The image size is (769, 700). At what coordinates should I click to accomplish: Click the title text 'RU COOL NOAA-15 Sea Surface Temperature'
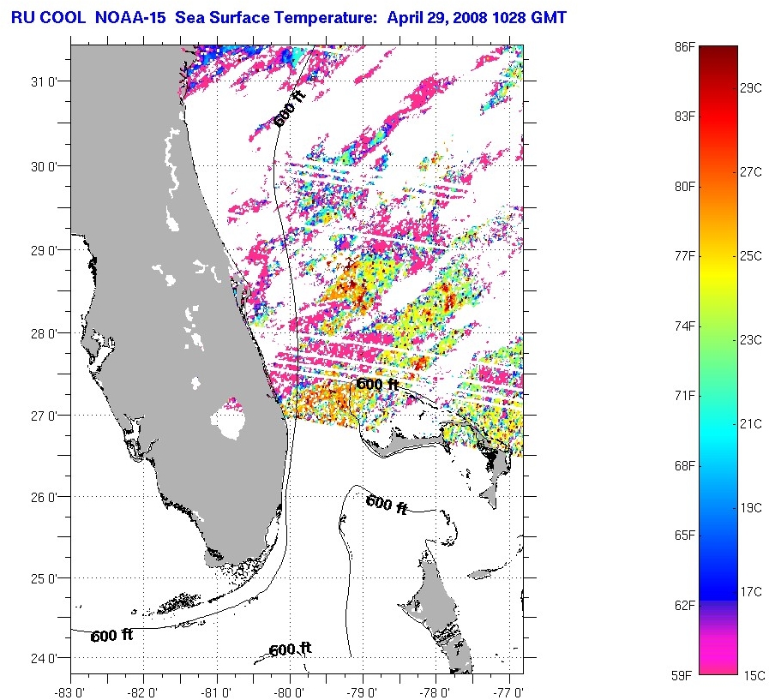pyautogui.click(x=195, y=18)
